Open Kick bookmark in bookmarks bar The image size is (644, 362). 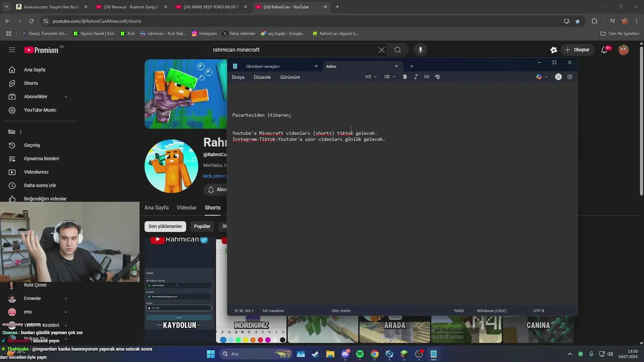[x=128, y=34]
